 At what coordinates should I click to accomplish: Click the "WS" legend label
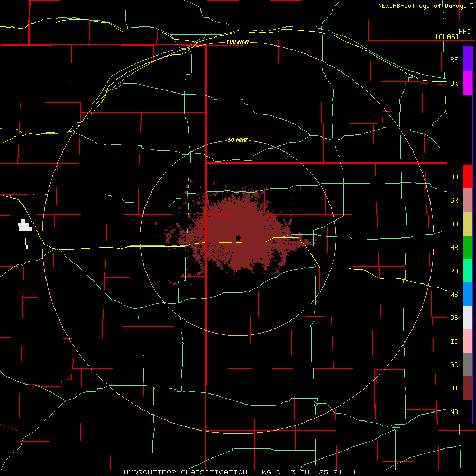(x=454, y=294)
